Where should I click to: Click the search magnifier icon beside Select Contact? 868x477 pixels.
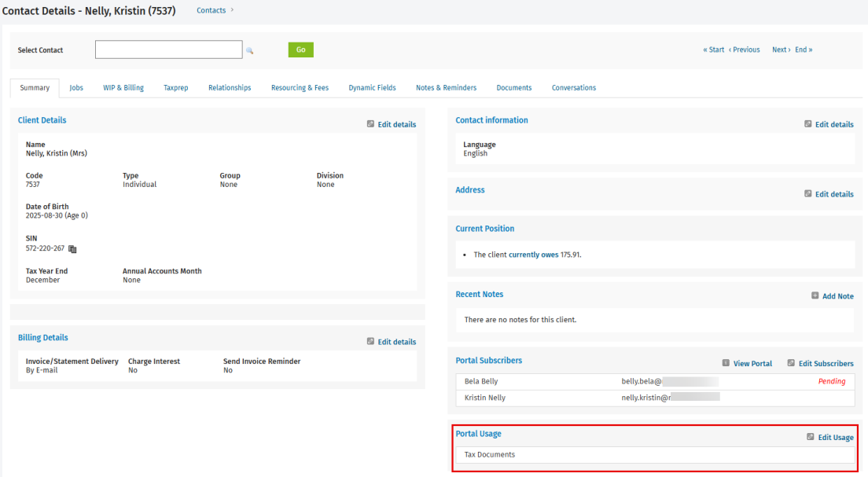[250, 50]
